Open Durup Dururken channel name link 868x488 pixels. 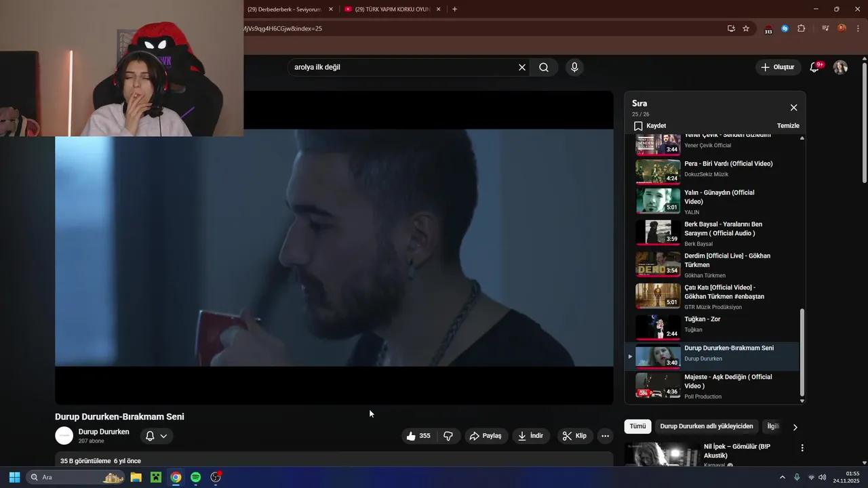[104, 432]
